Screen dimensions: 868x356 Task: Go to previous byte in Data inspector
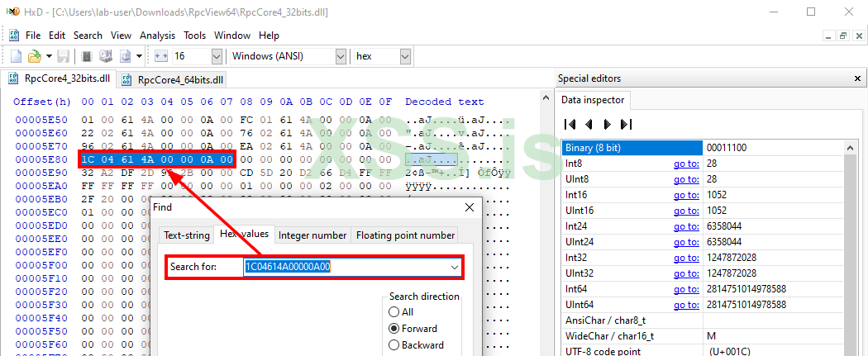pos(589,124)
